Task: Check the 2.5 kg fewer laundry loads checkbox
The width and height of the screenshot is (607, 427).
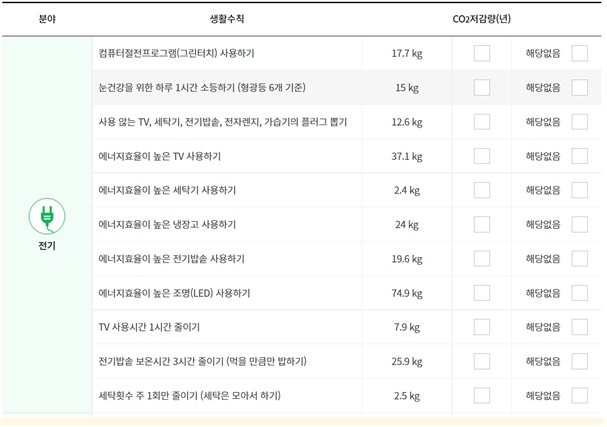Action: point(482,396)
